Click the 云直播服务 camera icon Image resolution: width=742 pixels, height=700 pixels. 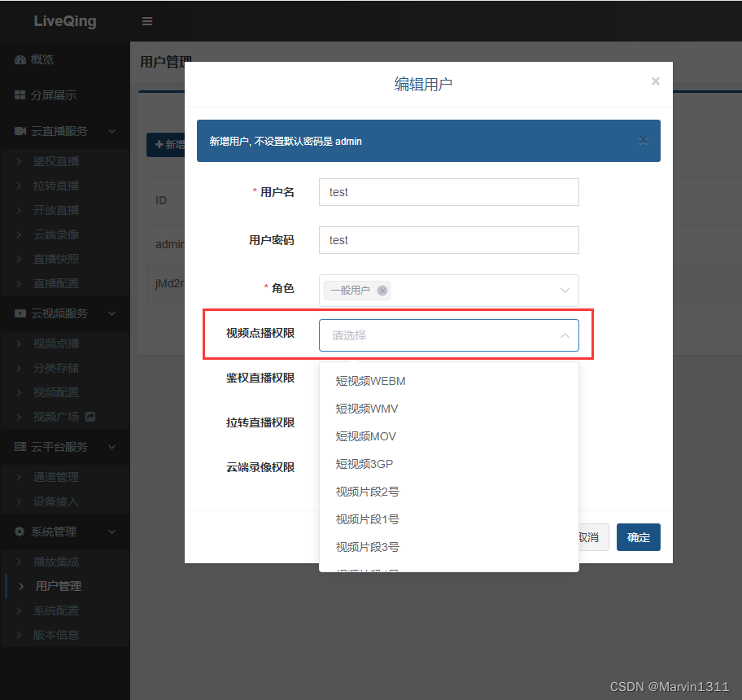[x=20, y=131]
